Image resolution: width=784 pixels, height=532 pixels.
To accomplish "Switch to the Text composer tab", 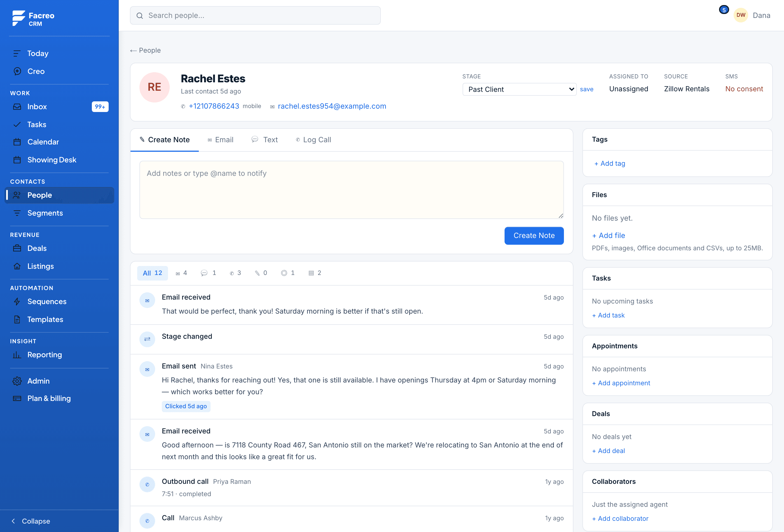I will click(265, 140).
